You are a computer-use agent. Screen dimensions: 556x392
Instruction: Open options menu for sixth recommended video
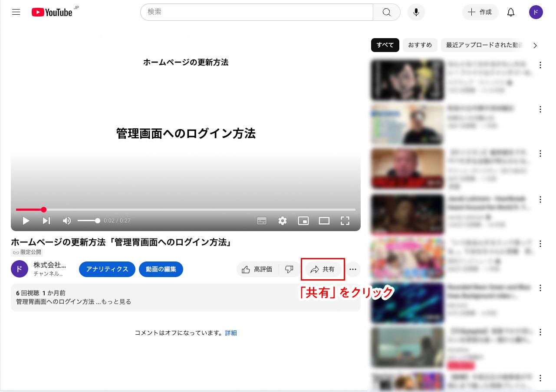click(540, 288)
